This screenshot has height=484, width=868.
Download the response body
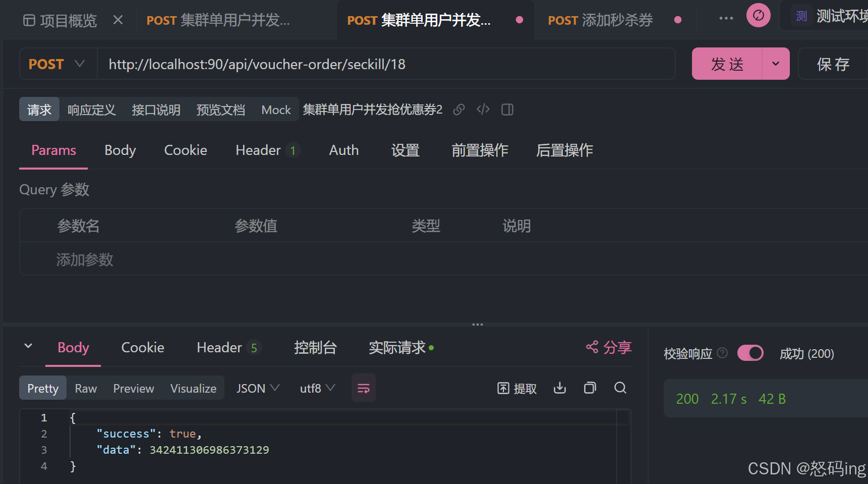tap(560, 388)
